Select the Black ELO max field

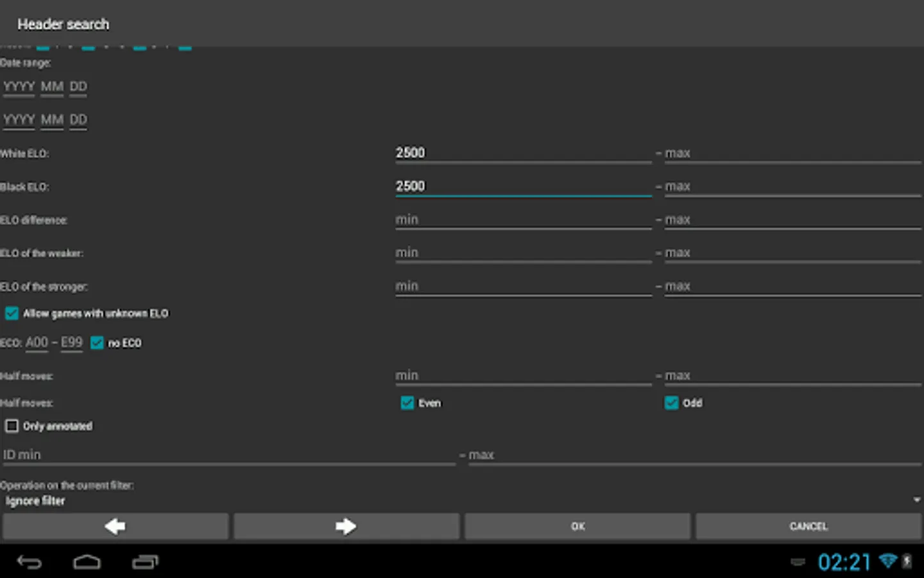click(x=793, y=186)
